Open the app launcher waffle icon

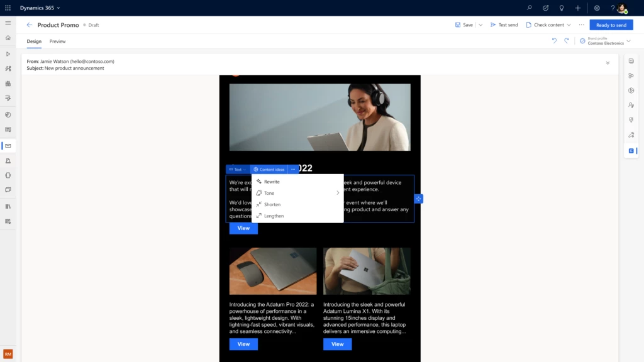click(x=7, y=8)
